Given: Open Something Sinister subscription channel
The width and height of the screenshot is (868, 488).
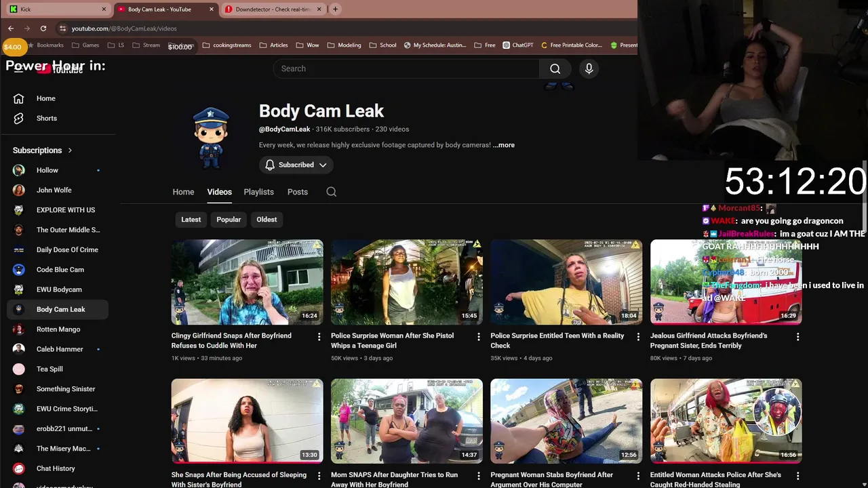Looking at the screenshot, I should pos(58,389).
